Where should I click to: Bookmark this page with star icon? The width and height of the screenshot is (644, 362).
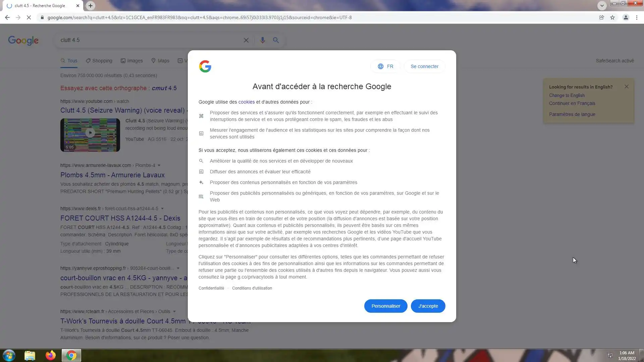tap(612, 17)
